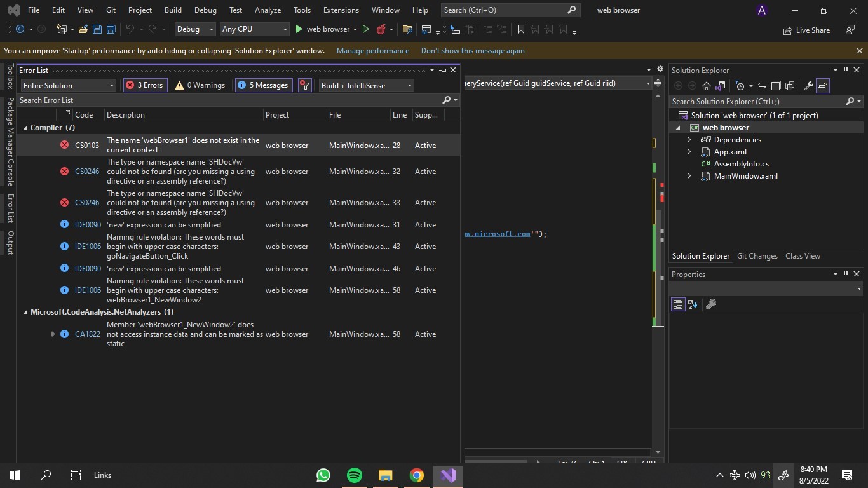This screenshot has height=488, width=868.
Task: Open the Toolbox side tab
Action: pyautogui.click(x=10, y=76)
